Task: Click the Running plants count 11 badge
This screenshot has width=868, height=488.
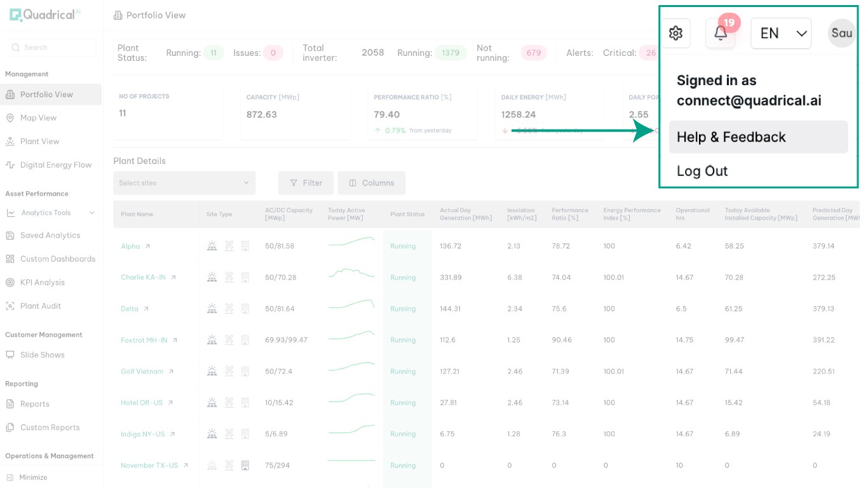Action: (214, 53)
